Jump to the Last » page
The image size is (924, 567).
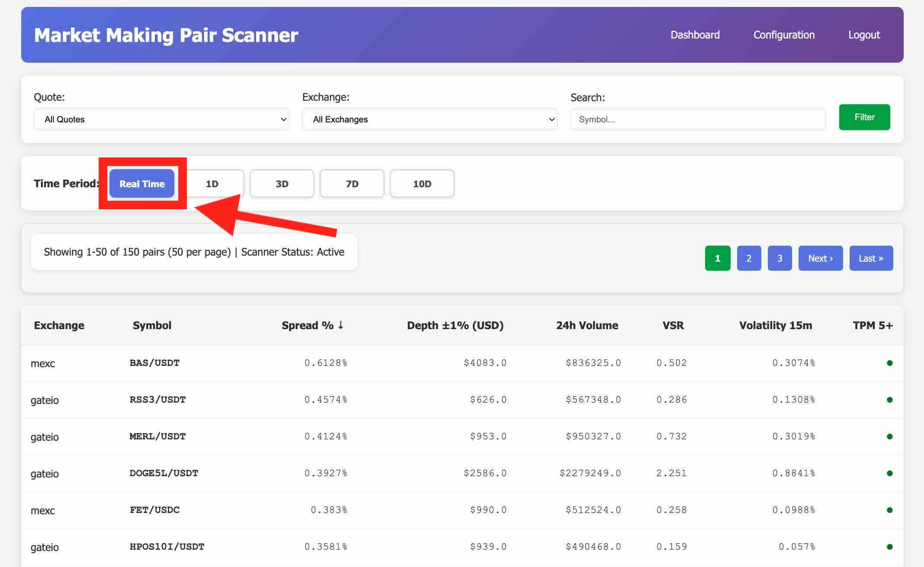tap(871, 258)
